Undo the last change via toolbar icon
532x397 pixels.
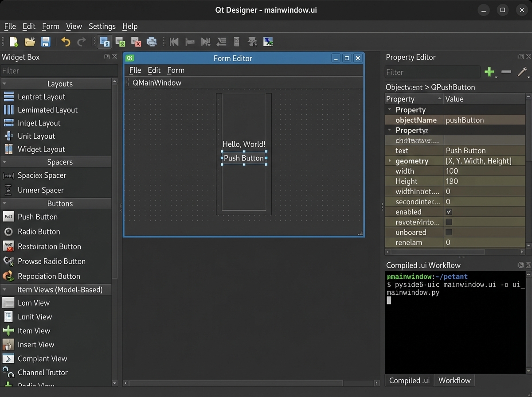click(65, 41)
